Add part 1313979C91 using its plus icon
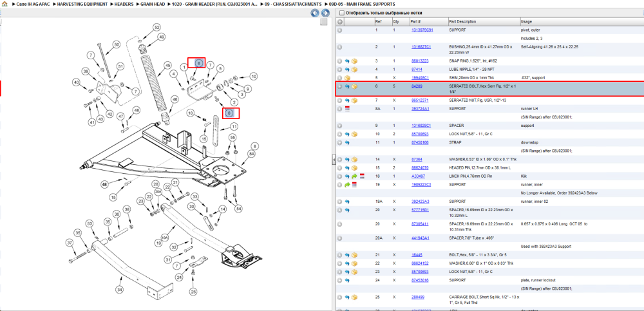The image size is (644, 311). [340, 30]
